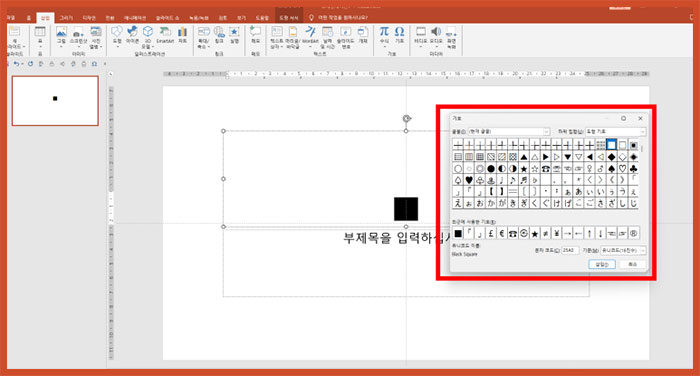Expand the subset dropdown in Symbol dialog
The height and width of the screenshot is (376, 700).
[642, 132]
